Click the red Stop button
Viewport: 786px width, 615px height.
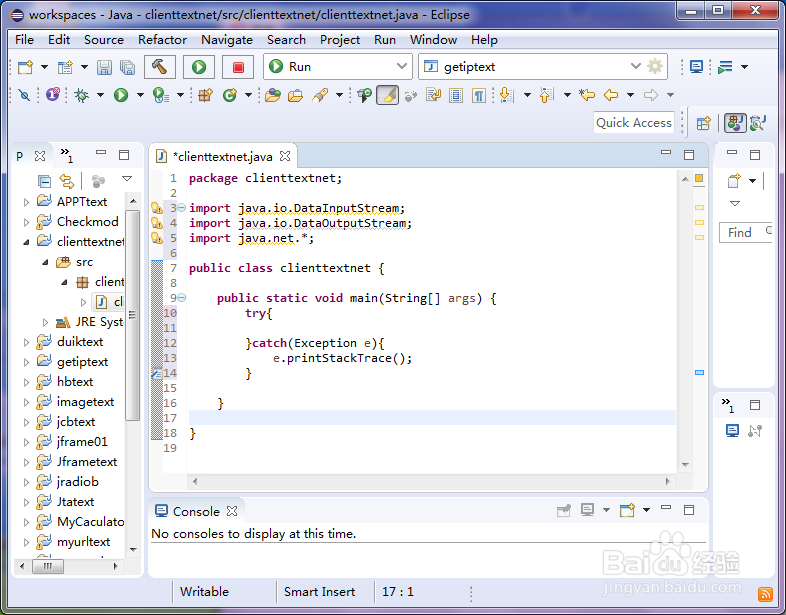pos(238,67)
